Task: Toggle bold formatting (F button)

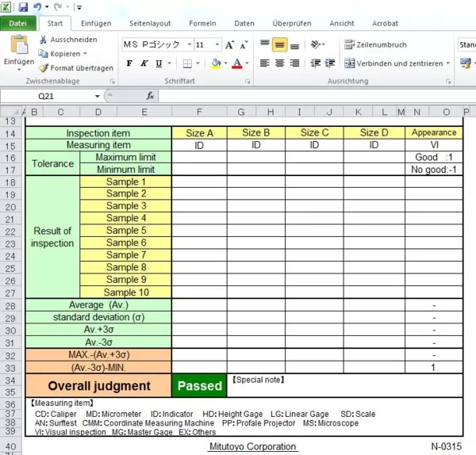Action: 129,63
